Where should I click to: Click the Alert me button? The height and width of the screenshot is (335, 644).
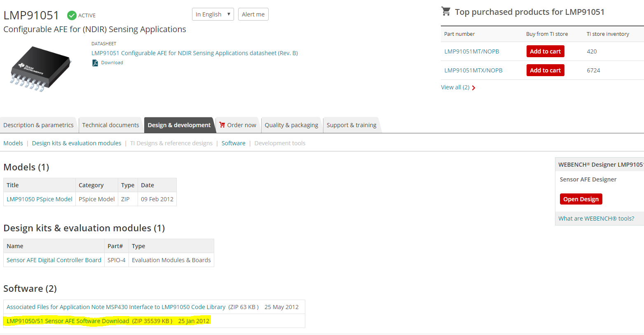click(x=253, y=14)
